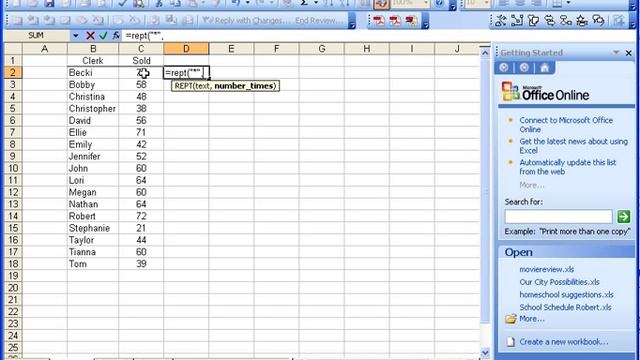Open moviereview.xls from the Open list
Image resolution: width=640 pixels, height=360 pixels.
547,269
